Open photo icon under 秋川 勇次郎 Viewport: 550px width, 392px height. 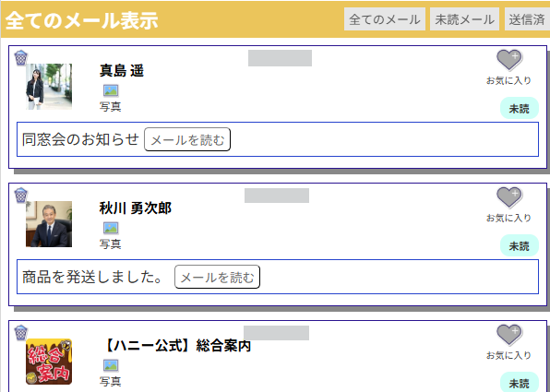coord(111,228)
